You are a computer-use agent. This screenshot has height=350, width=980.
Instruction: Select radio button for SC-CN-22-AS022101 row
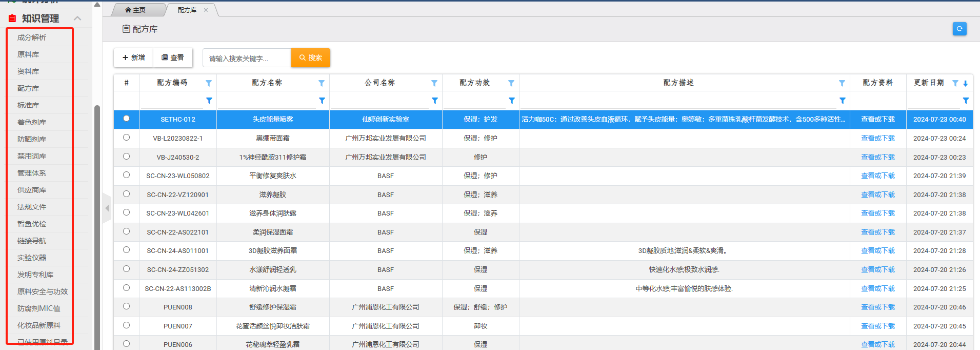[x=127, y=231]
